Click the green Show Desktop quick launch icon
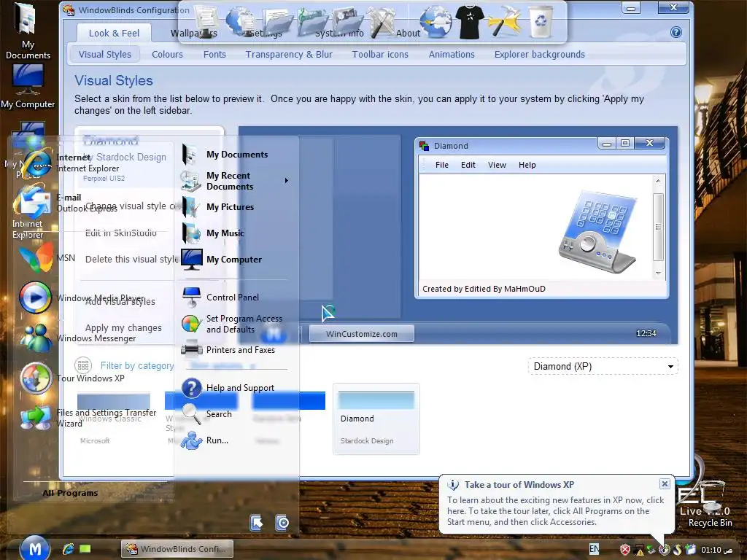The height and width of the screenshot is (560, 747). (x=85, y=549)
